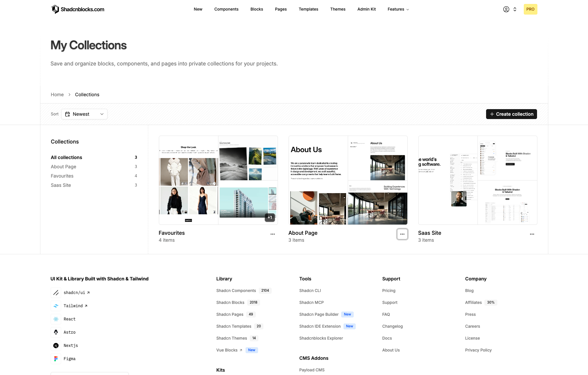
Task: Open the Shadcn IDE Extension link
Action: pos(320,326)
